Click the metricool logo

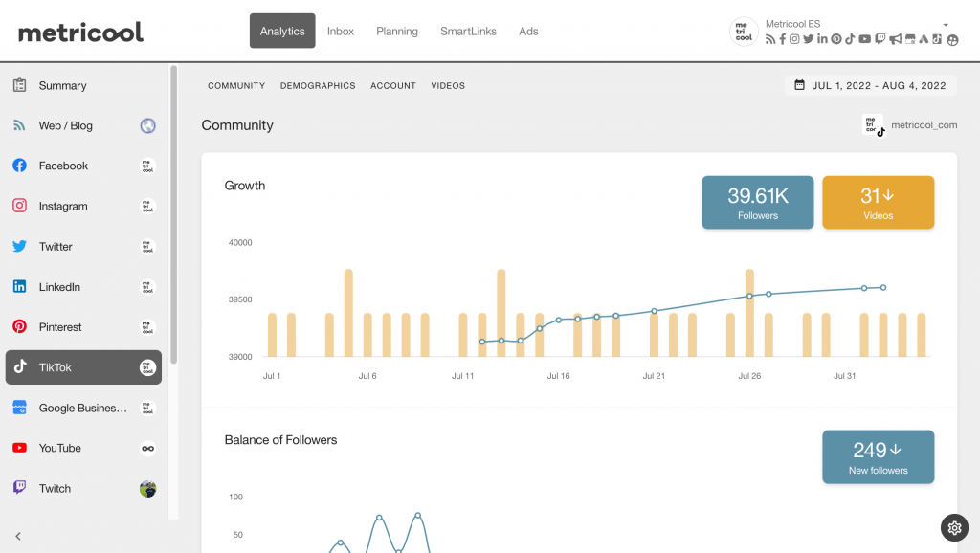click(x=80, y=32)
